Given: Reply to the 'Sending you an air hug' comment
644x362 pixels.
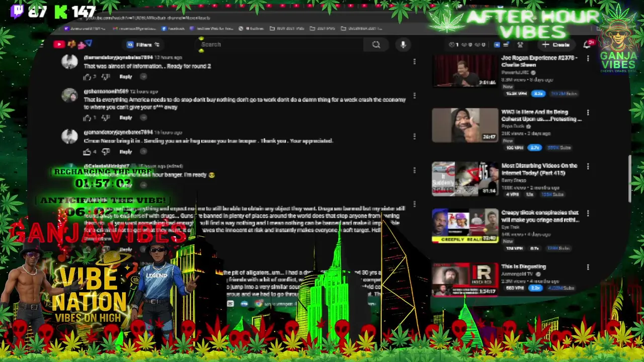Looking at the screenshot, I should pos(126,151).
